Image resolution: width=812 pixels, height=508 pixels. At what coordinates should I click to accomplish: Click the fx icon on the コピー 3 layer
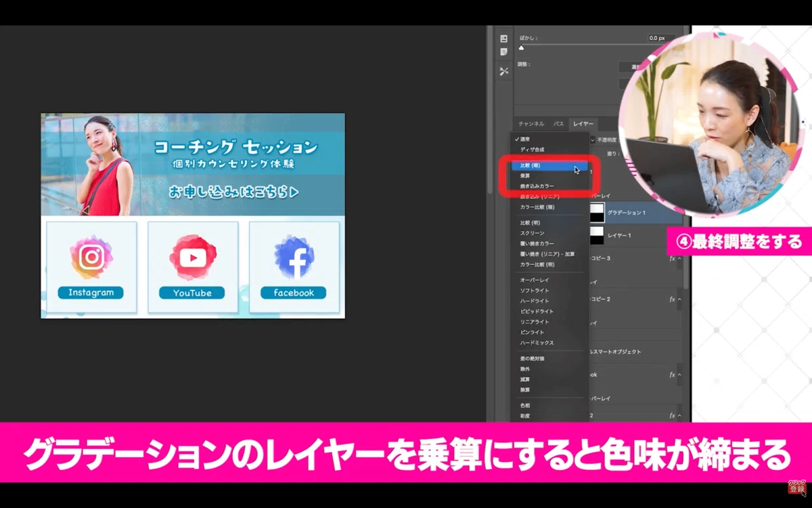click(673, 259)
